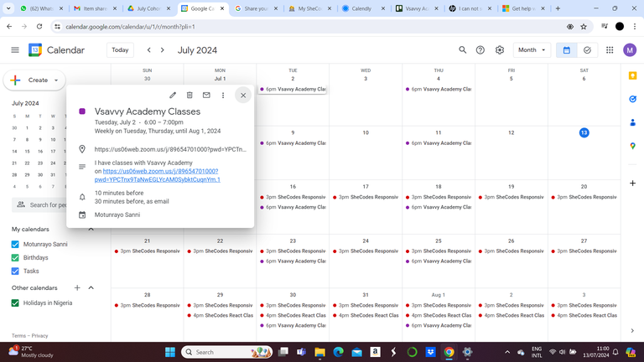Open Google Keep side panel icon
644x362 pixels.
click(x=632, y=76)
